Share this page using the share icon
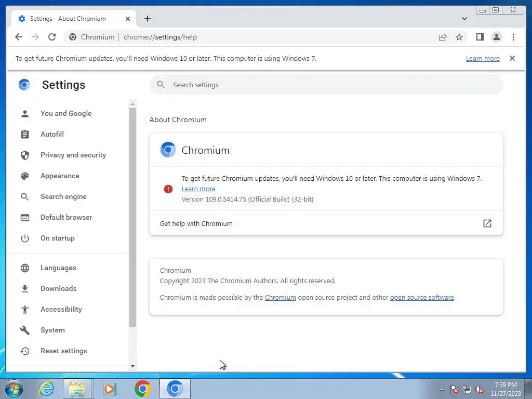This screenshot has height=399, width=532. coord(443,37)
